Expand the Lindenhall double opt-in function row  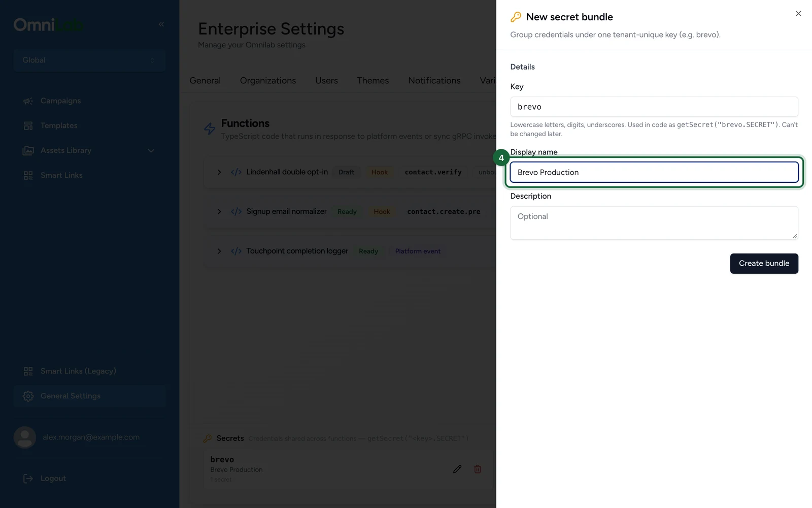(x=219, y=172)
